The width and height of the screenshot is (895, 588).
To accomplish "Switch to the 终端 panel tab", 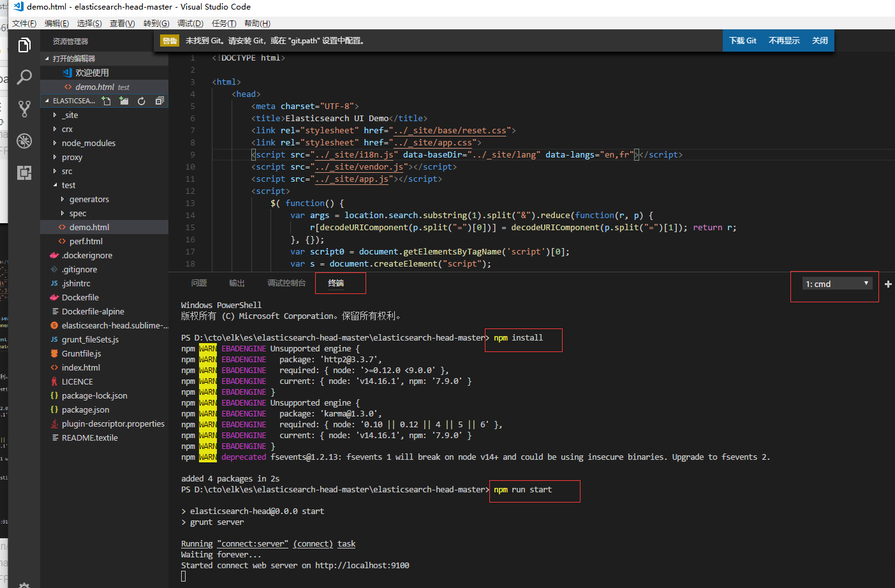I will (336, 283).
